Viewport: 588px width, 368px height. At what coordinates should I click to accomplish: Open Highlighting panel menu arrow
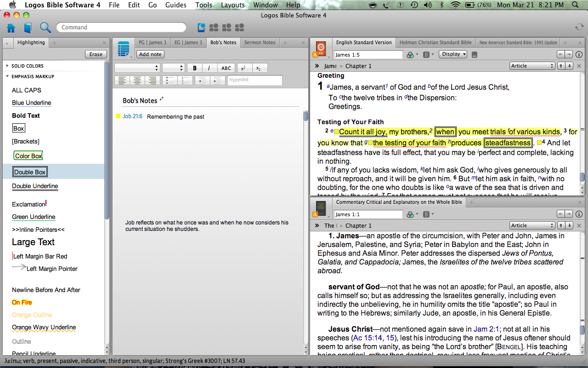coord(7,43)
